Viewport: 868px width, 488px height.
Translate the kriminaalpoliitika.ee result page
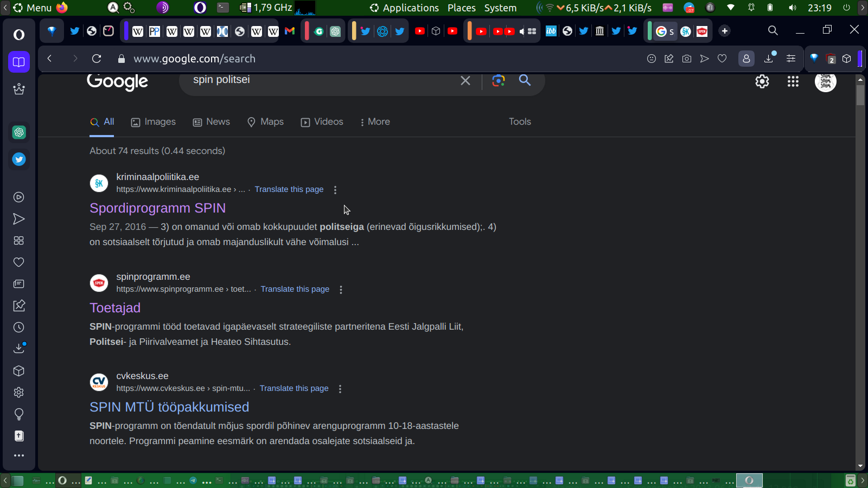[x=289, y=189]
